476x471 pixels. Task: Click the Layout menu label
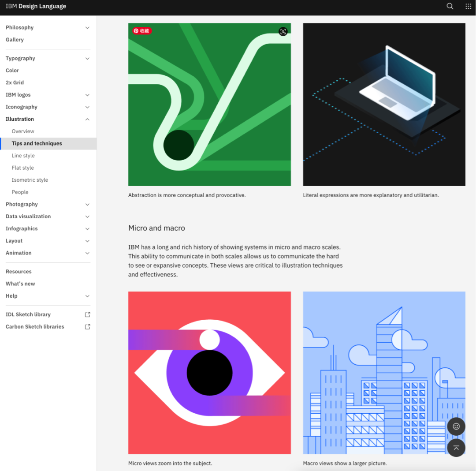tap(14, 240)
